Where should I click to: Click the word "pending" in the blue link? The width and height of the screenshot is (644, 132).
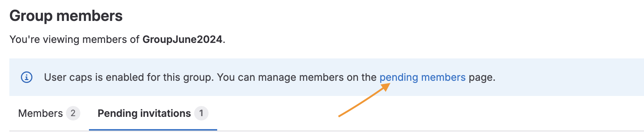click(399, 77)
